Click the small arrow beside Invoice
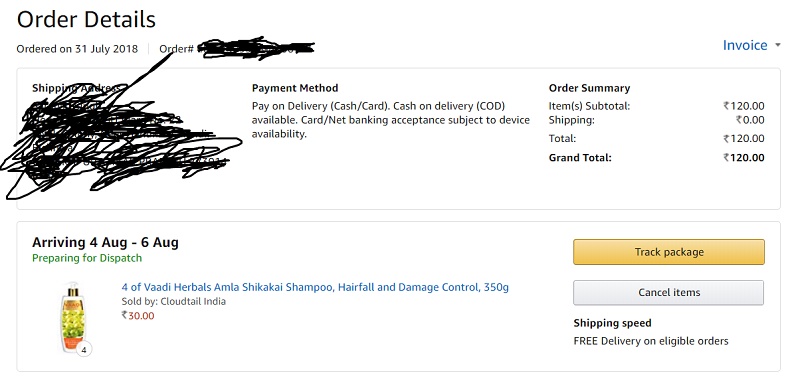The width and height of the screenshot is (790, 379). [777, 45]
